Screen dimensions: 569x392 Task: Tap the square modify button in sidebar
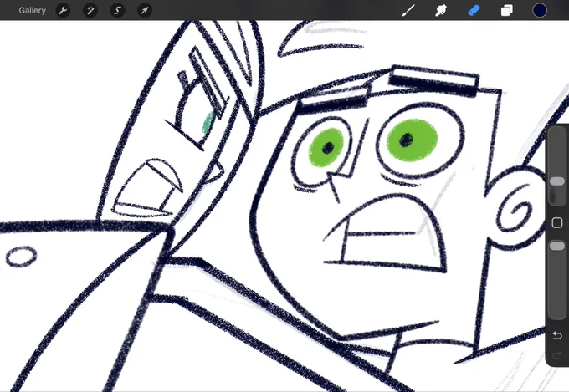click(557, 222)
